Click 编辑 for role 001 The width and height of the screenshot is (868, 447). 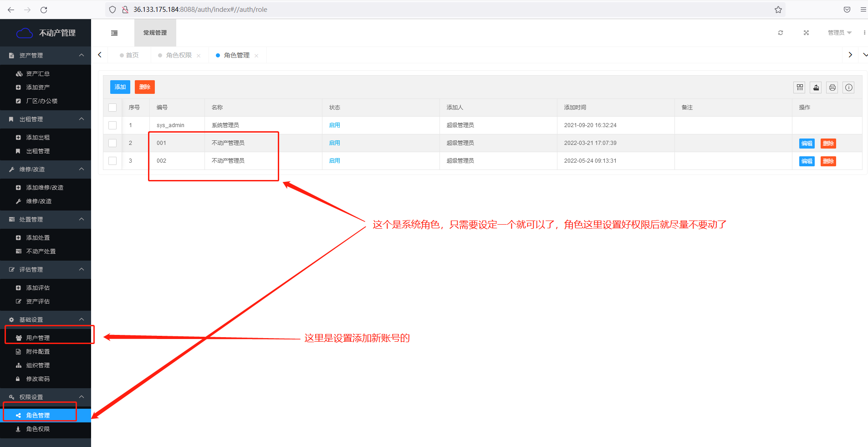click(x=807, y=144)
